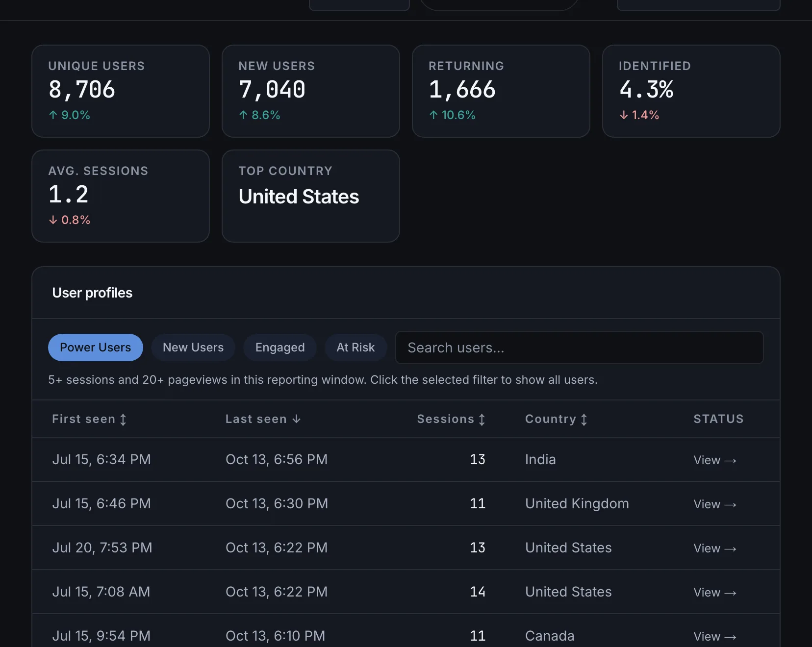Click the 9.0% unique users change
This screenshot has height=647, width=812.
click(69, 115)
